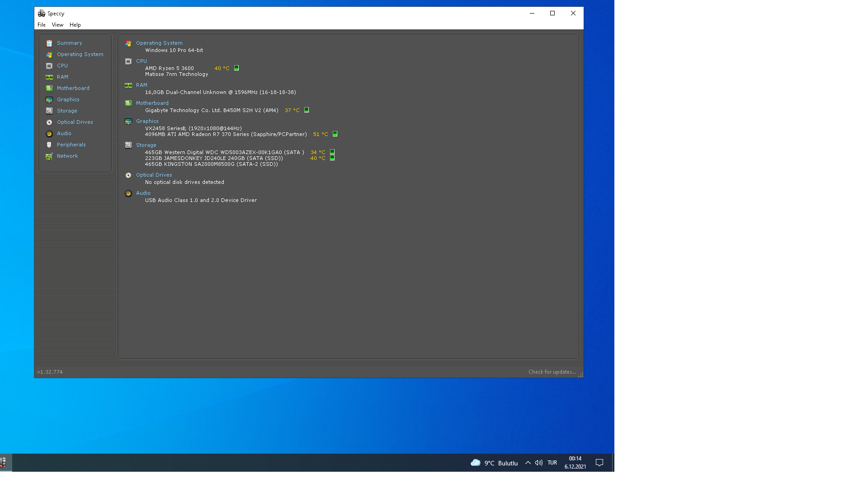Open the Motherboard heading link in summary
The image size is (868, 488).
pyautogui.click(x=152, y=103)
